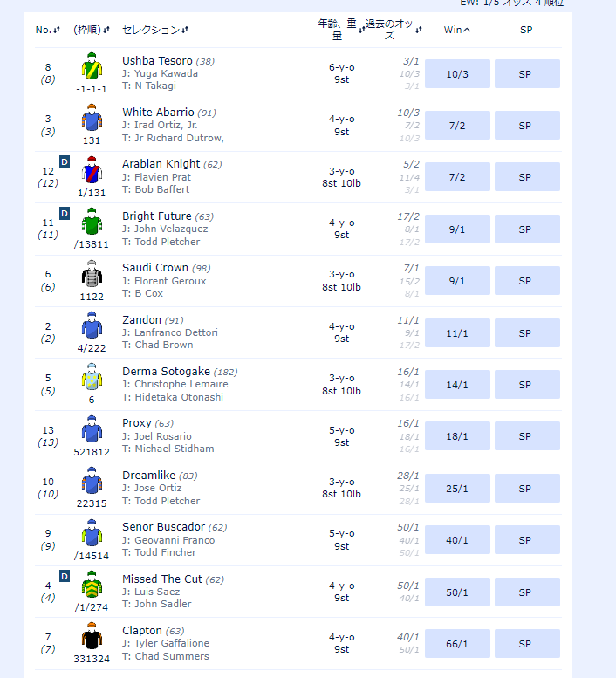Screen dimensions: 616x678
Task: Click Saudi Crown's grey checkered silk icon
Action: [91, 275]
